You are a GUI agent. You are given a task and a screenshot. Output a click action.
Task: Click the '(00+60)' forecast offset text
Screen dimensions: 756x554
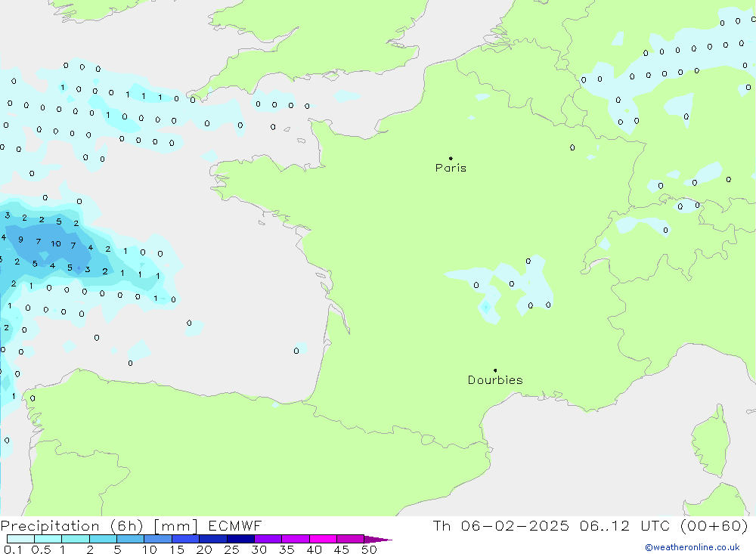(714, 525)
